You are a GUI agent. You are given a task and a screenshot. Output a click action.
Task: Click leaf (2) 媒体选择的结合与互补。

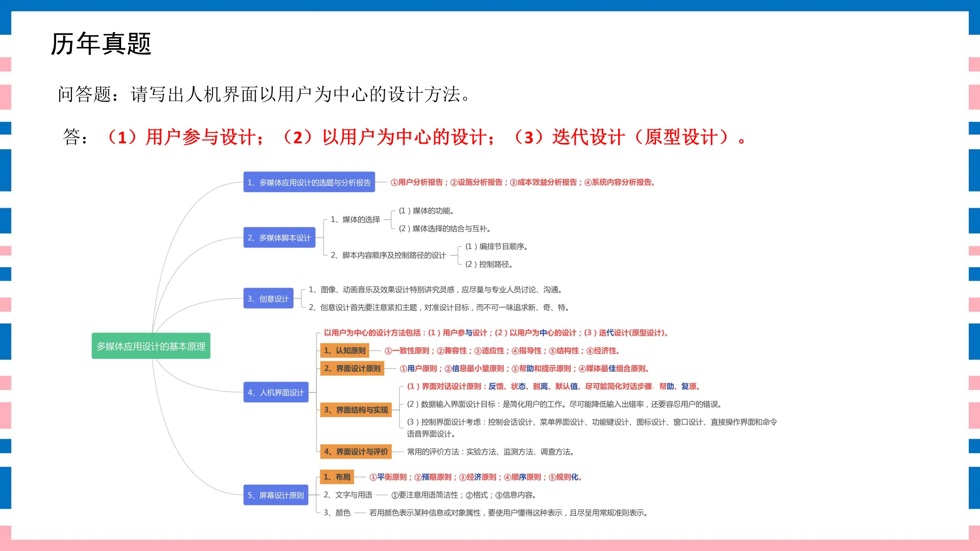445,228
